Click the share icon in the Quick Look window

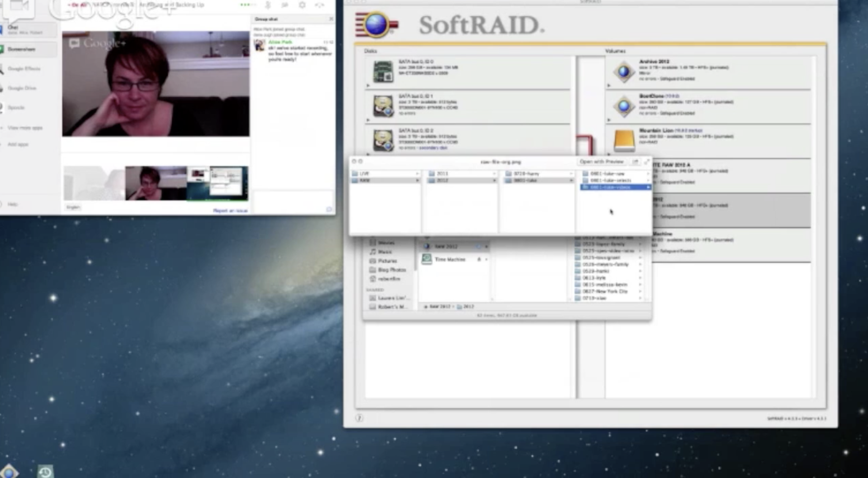point(635,162)
